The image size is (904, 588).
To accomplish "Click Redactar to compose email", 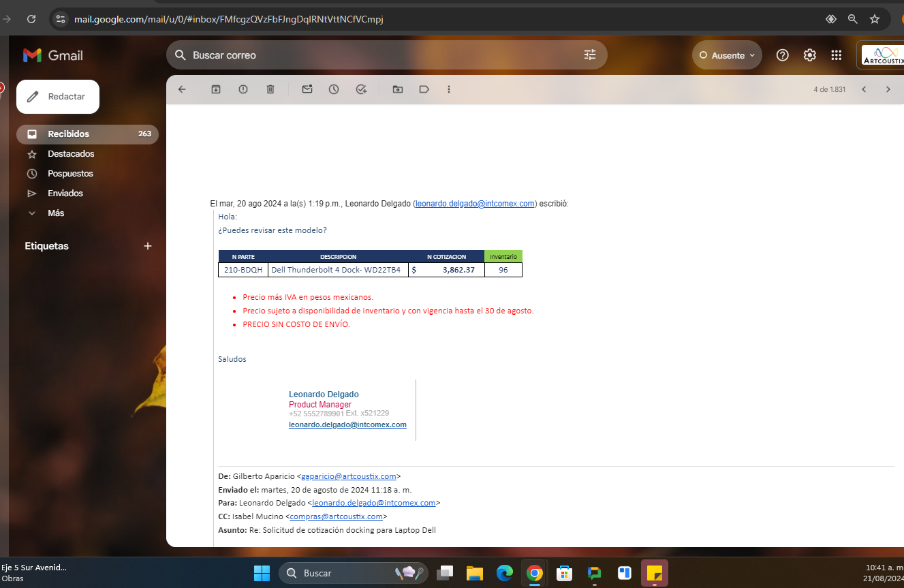I will (x=58, y=97).
